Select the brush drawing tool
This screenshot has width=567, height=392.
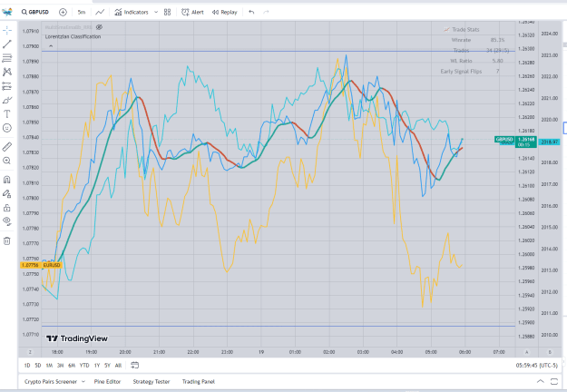tap(7, 100)
